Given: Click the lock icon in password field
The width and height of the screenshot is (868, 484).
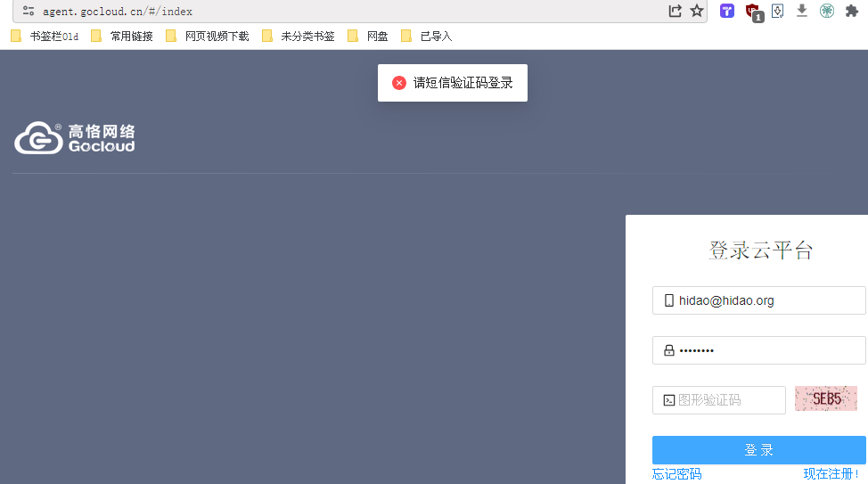Looking at the screenshot, I should coord(668,350).
